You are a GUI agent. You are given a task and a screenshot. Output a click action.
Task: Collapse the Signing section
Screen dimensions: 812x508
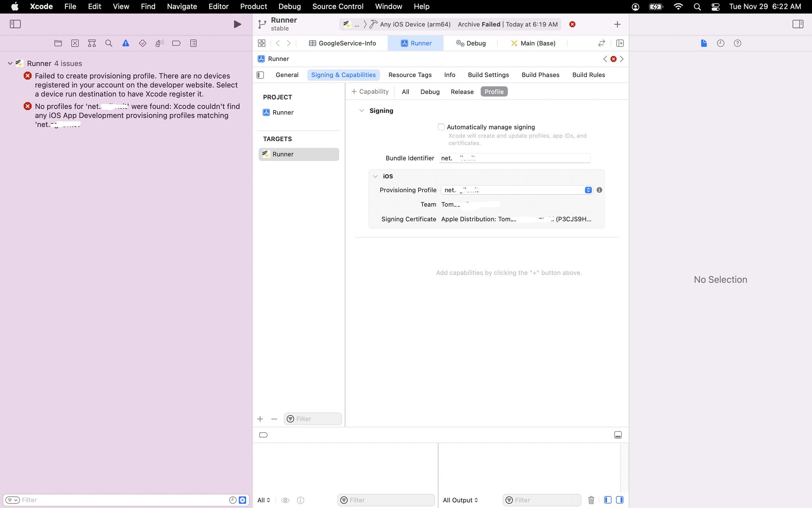(361, 110)
